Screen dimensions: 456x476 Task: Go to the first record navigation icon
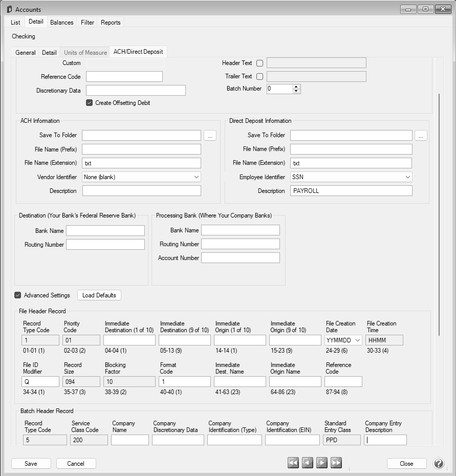coord(293,463)
